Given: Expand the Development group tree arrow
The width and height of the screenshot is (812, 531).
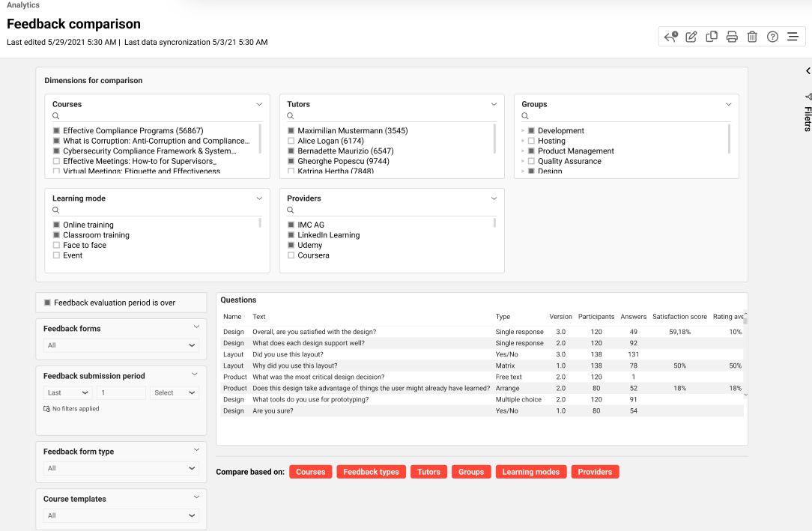Looking at the screenshot, I should coord(523,131).
